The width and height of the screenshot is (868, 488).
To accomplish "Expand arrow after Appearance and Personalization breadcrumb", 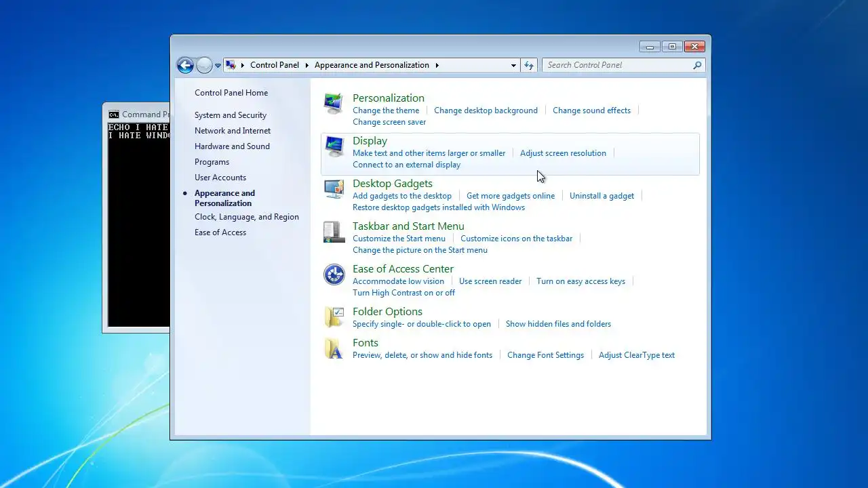I will (437, 65).
